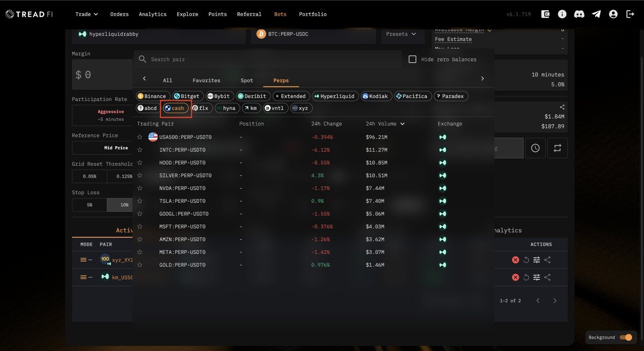
Task: Open the Points page
Action: (x=217, y=14)
